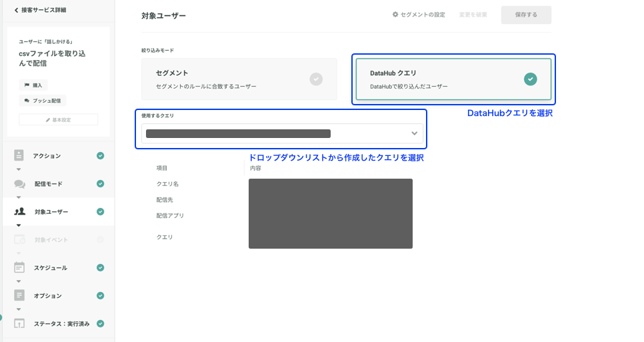Open the 配信モード step

[59, 183]
